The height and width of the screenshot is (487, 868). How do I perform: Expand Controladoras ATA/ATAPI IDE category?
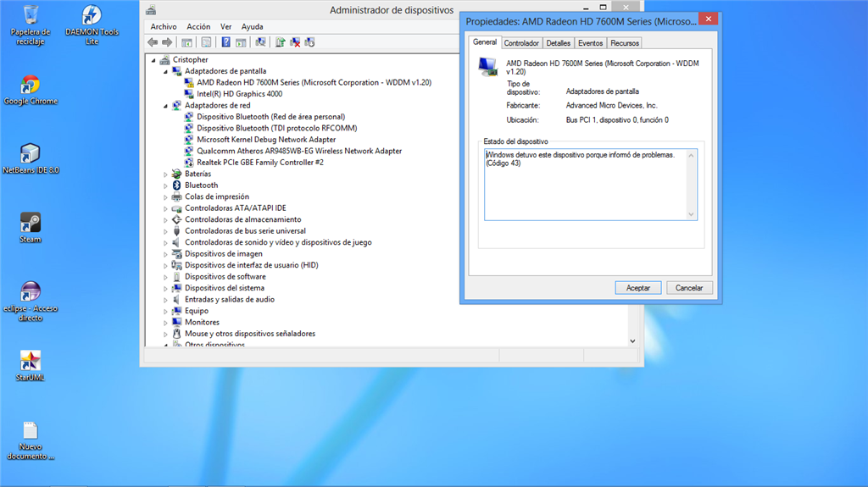point(165,208)
